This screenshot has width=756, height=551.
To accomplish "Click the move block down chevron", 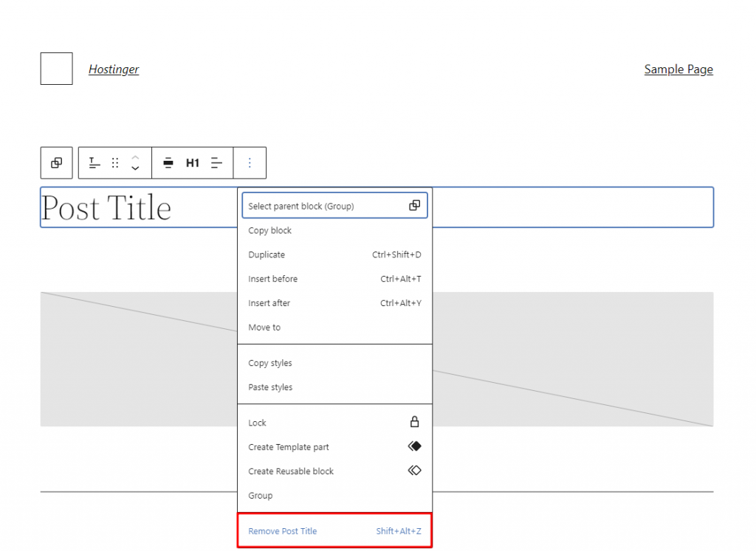I will pyautogui.click(x=135, y=167).
